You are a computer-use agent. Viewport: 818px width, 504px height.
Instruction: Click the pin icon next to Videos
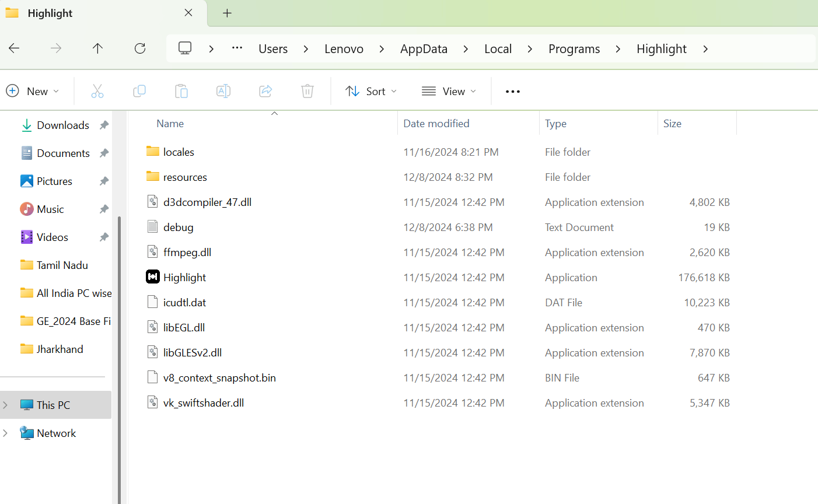point(104,237)
